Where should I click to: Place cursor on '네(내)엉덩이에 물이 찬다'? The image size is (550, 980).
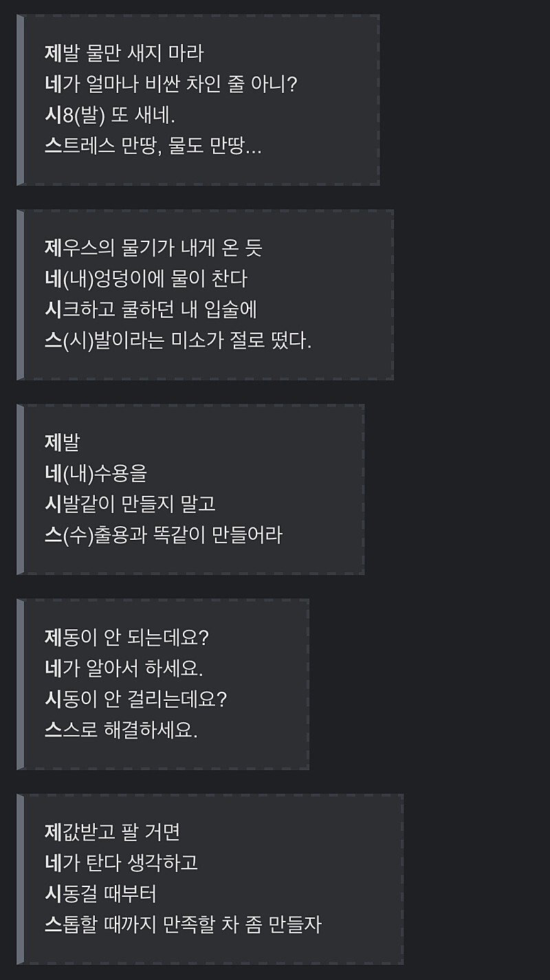(x=146, y=279)
